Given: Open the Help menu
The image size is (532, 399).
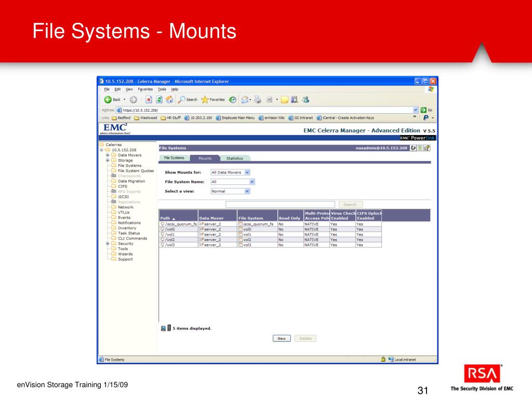Looking at the screenshot, I should click(175, 89).
